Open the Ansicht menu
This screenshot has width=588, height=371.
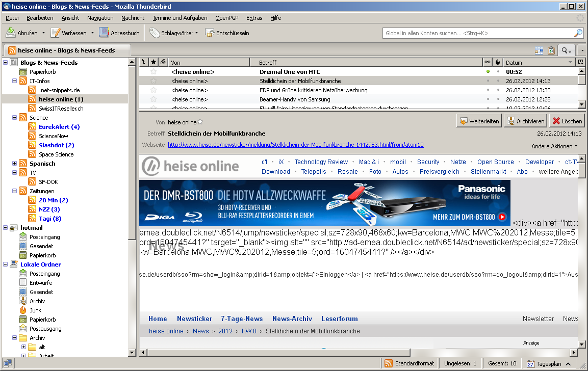[70, 18]
